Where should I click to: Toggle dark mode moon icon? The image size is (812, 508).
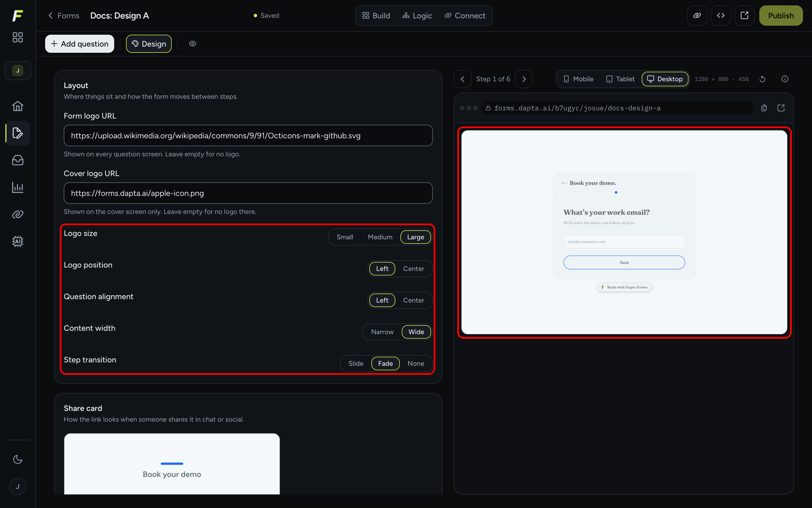tap(17, 459)
